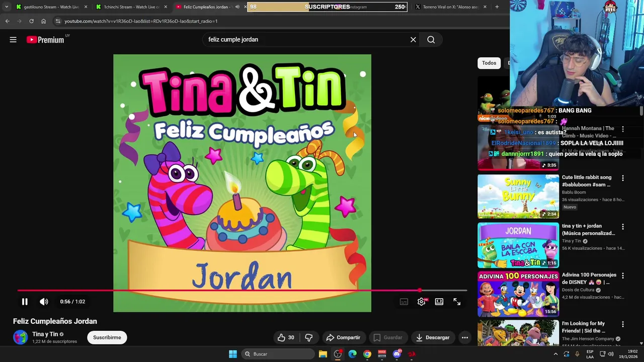The width and height of the screenshot is (644, 362).
Task: Open a new browser tab with plus
Action: pyautogui.click(x=497, y=7)
